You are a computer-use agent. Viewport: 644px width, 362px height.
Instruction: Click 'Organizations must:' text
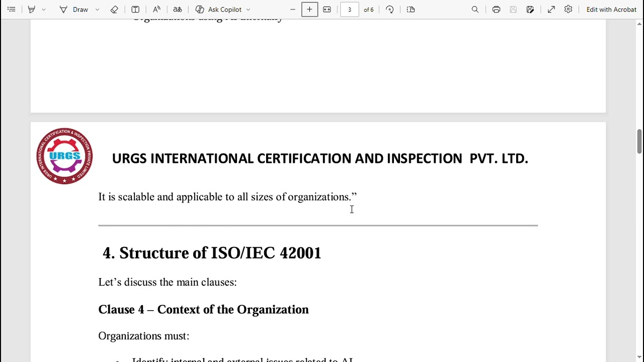tap(144, 336)
